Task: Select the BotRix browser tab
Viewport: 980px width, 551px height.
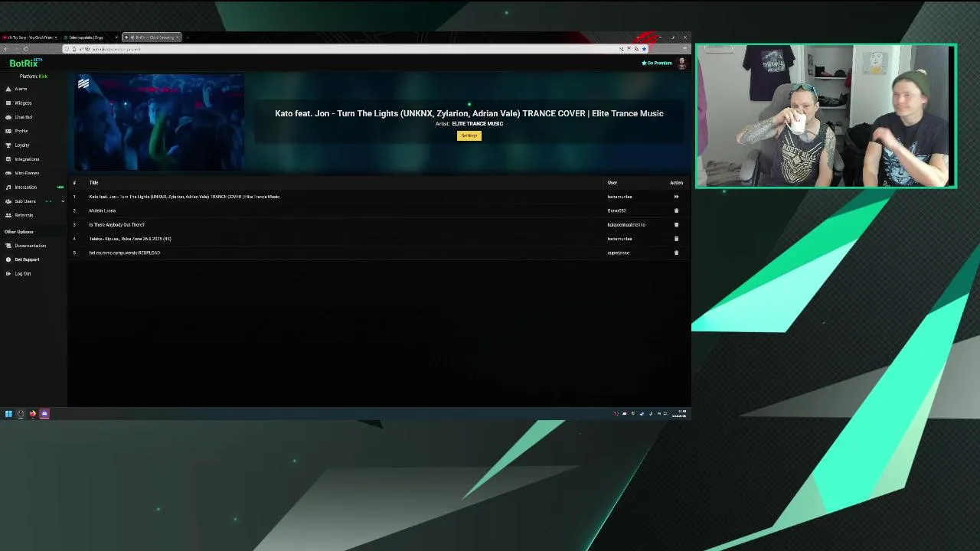Action: (152, 37)
